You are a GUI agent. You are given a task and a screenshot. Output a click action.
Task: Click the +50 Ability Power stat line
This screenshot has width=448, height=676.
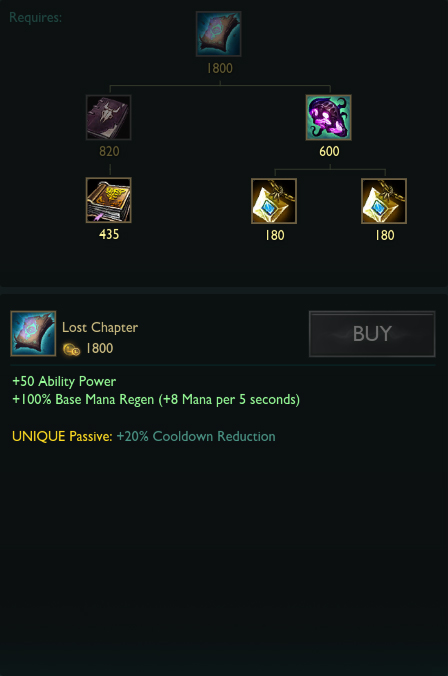pyautogui.click(x=64, y=382)
